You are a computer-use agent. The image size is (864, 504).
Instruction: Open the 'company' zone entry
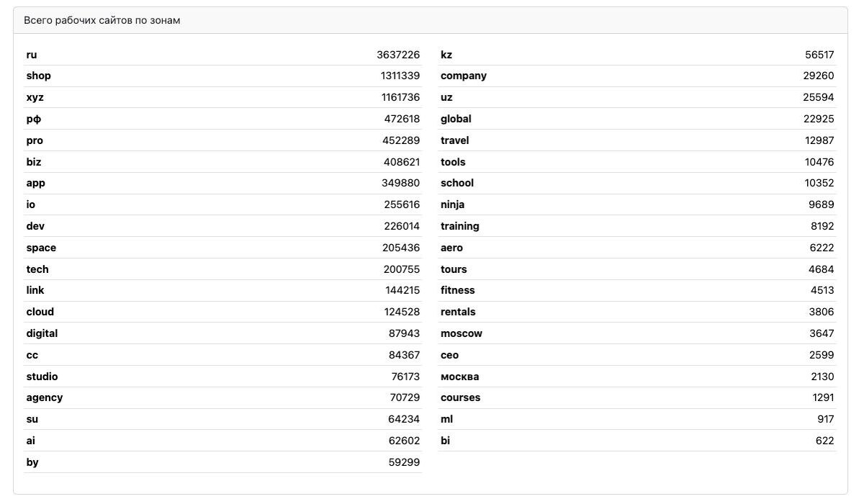point(464,76)
